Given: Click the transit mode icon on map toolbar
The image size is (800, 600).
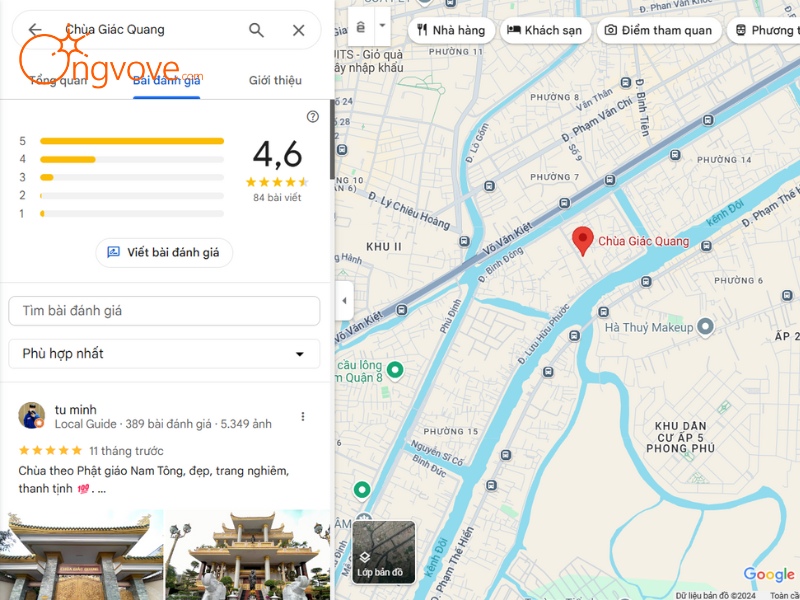Looking at the screenshot, I should click(x=360, y=27).
